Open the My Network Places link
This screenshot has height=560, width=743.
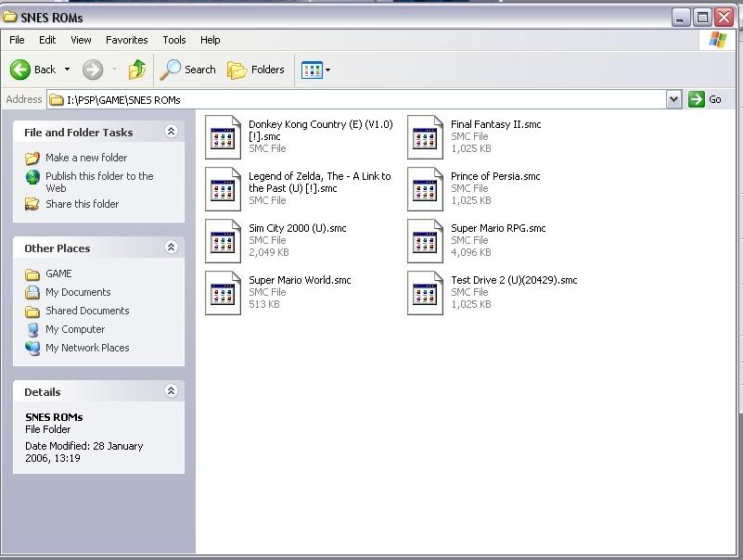pyautogui.click(x=87, y=348)
